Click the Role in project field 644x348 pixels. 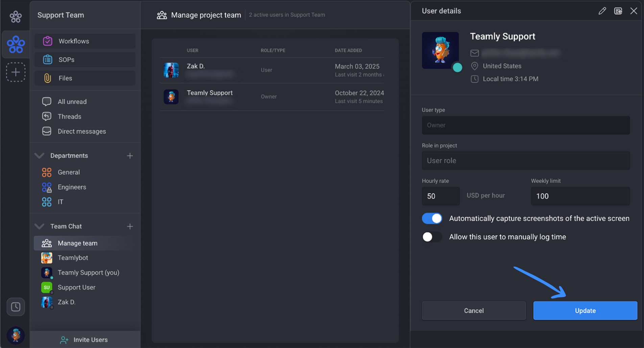526,160
